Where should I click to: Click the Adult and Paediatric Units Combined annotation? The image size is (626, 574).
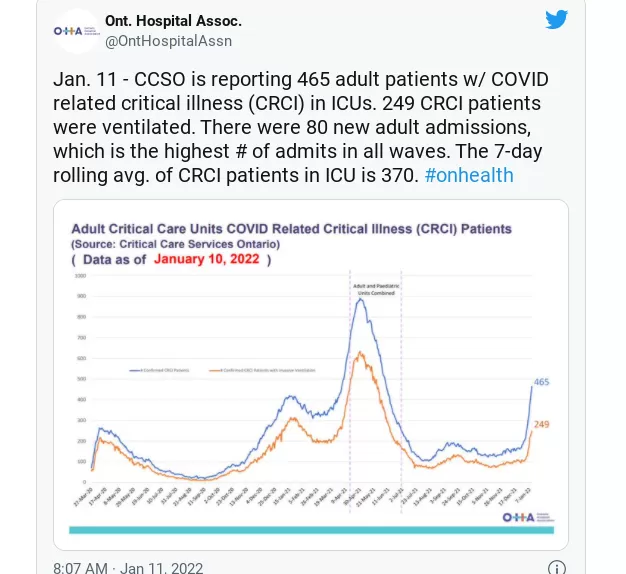(x=376, y=289)
